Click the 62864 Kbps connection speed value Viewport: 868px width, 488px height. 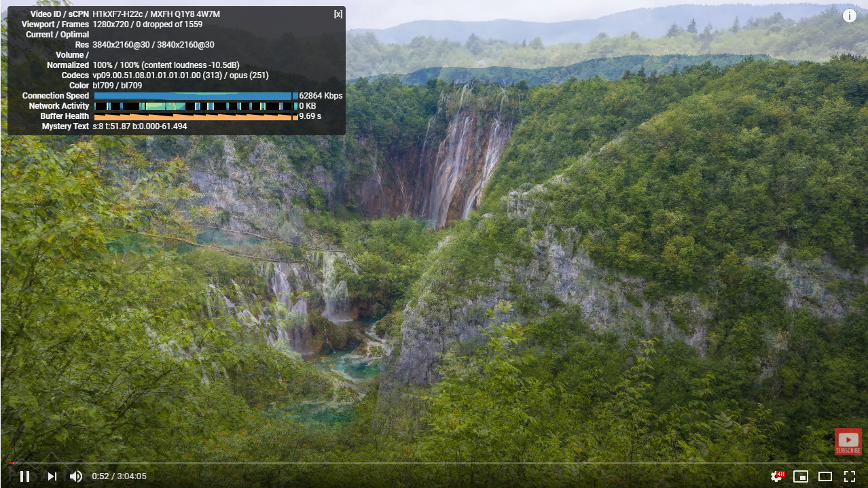321,96
